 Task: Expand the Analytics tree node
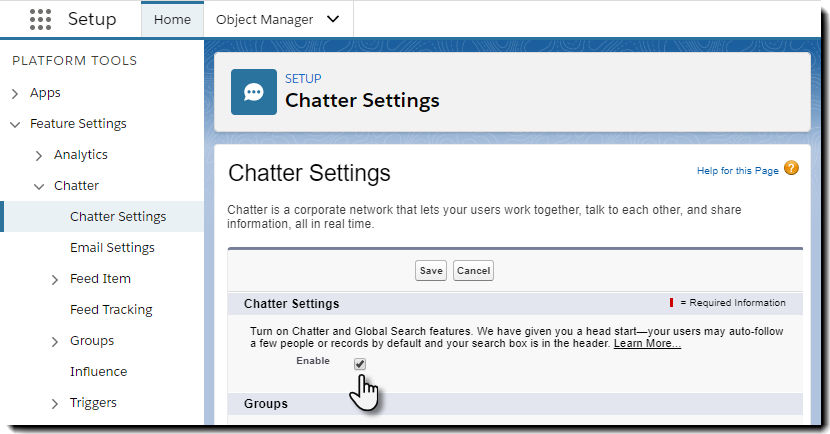click(39, 156)
